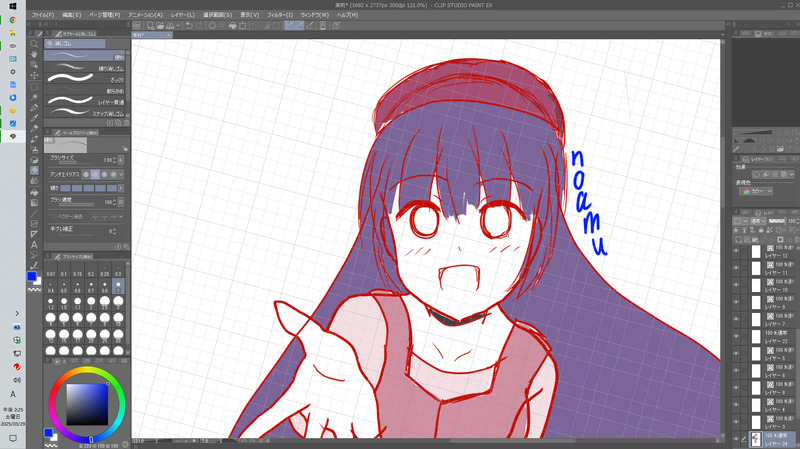Select the rectangle Selection tool
The image size is (800, 449).
point(34,86)
